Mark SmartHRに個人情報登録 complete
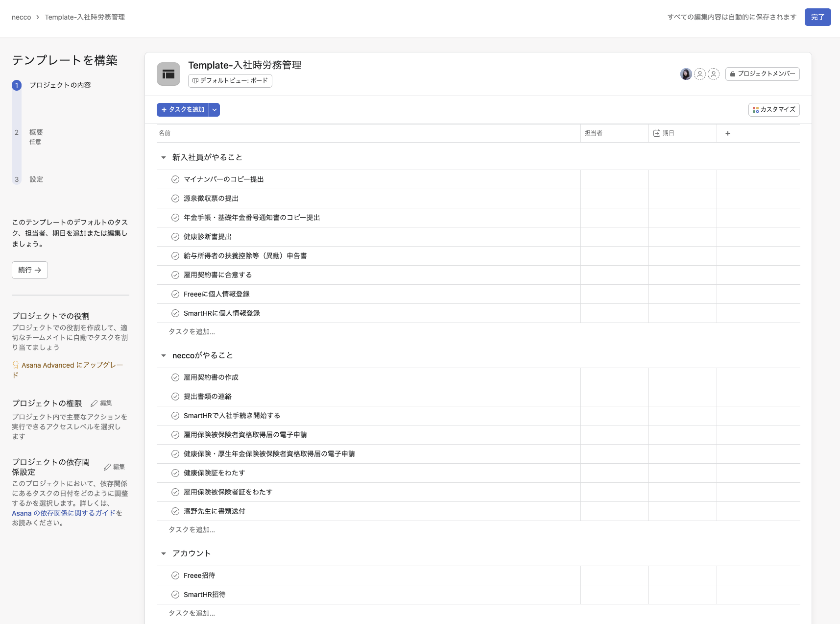This screenshot has height=624, width=840. pyautogui.click(x=175, y=313)
